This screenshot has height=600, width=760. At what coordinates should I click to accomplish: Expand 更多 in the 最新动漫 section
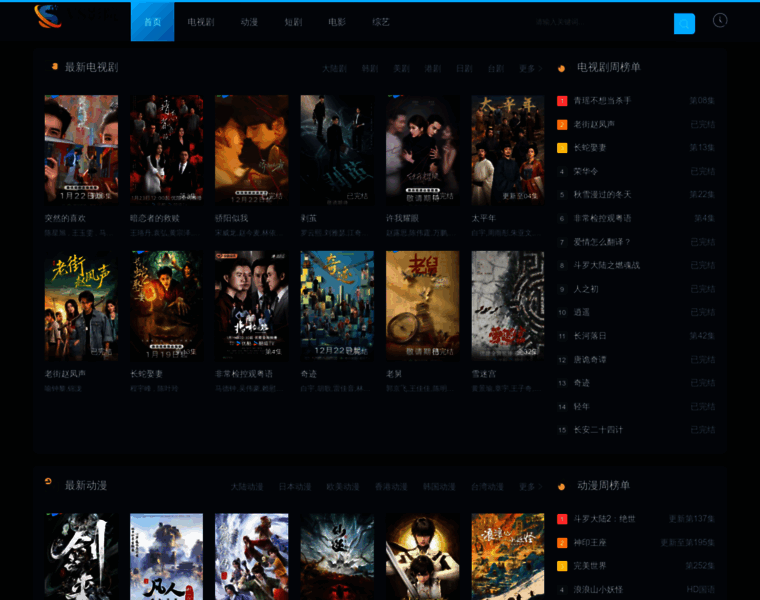coord(530,487)
